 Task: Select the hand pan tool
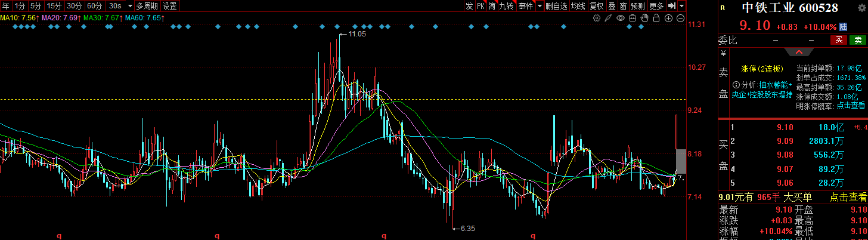644,18
